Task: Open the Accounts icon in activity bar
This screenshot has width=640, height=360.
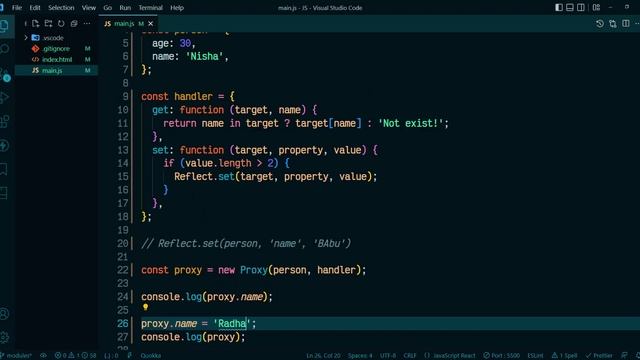Action: [4, 313]
